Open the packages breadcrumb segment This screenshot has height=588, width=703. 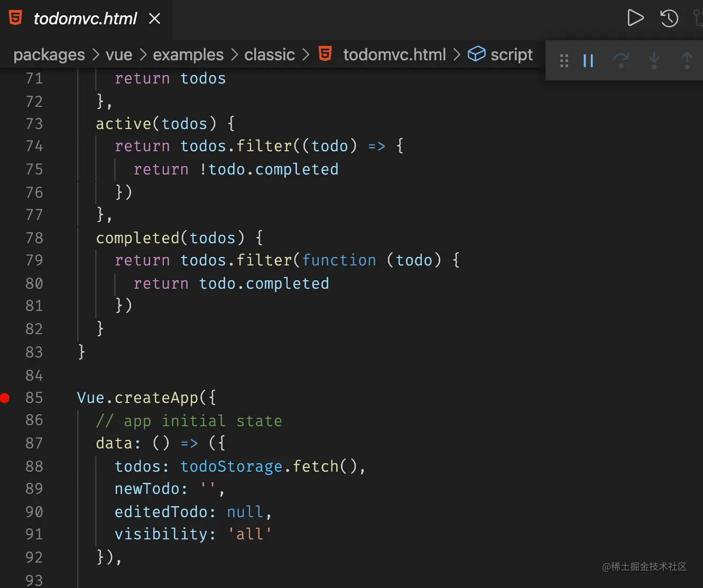coord(49,54)
